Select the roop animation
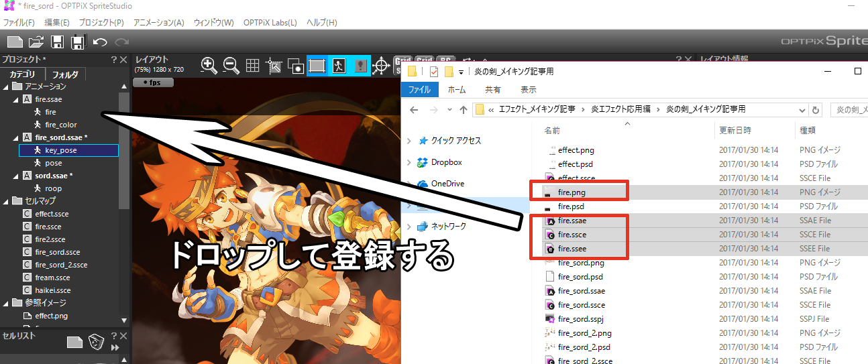 pos(53,188)
